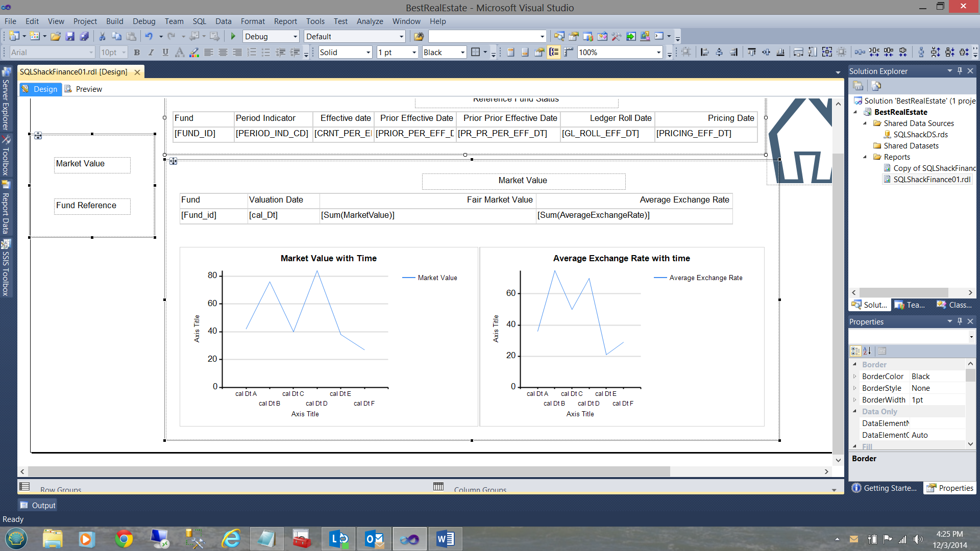980x551 pixels.
Task: Click the Word icon in taskbar
Action: 445,539
